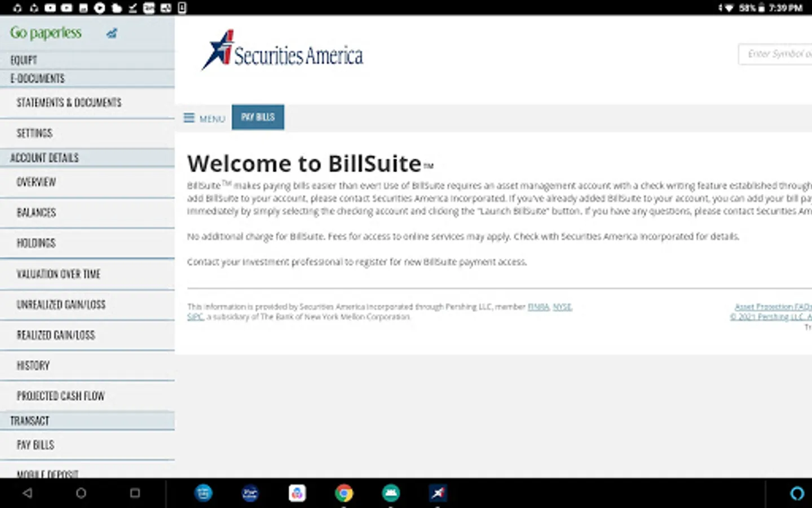This screenshot has height=508, width=812.
Task: Open the Asset Protection FAQs link
Action: tap(773, 307)
